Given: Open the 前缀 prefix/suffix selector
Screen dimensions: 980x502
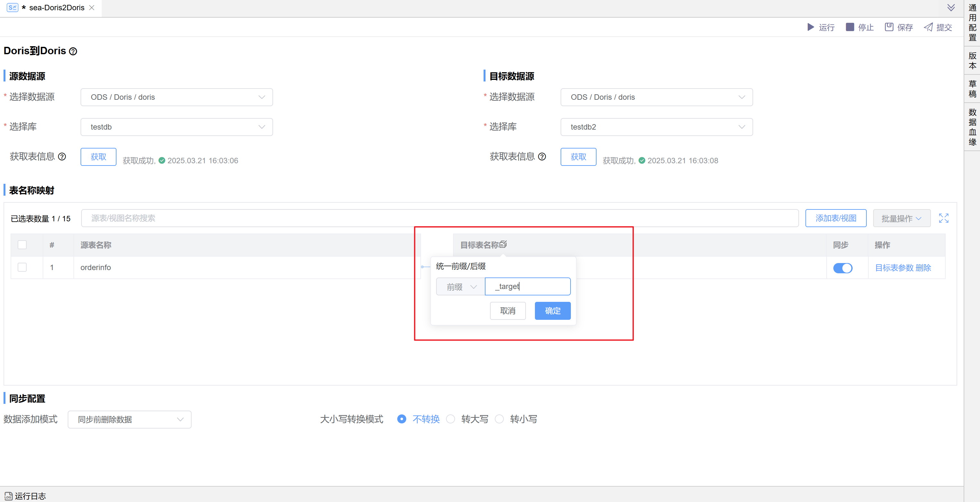Looking at the screenshot, I should coord(461,287).
